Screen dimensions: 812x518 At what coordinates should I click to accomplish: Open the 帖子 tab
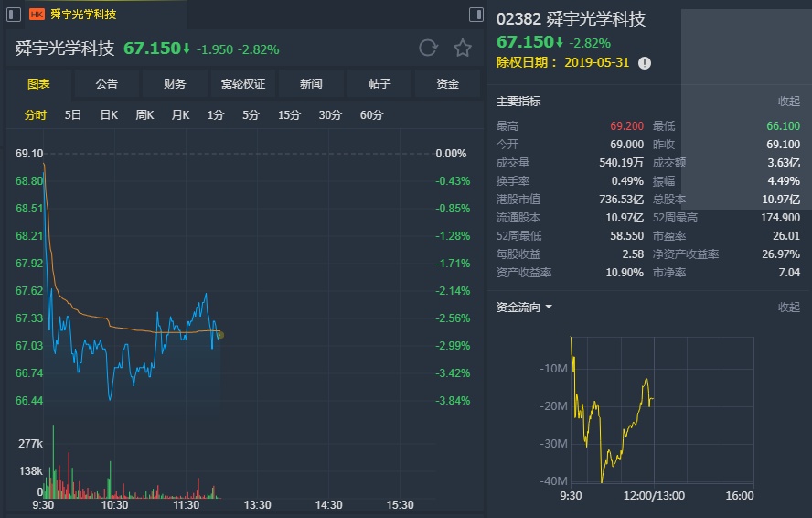coord(379,84)
